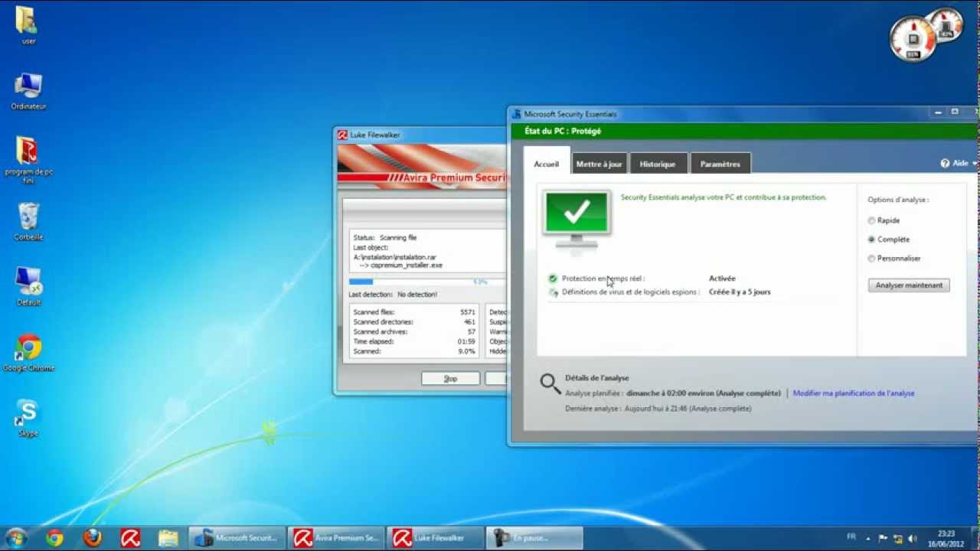Click the real-time protection green check icon

tap(553, 279)
